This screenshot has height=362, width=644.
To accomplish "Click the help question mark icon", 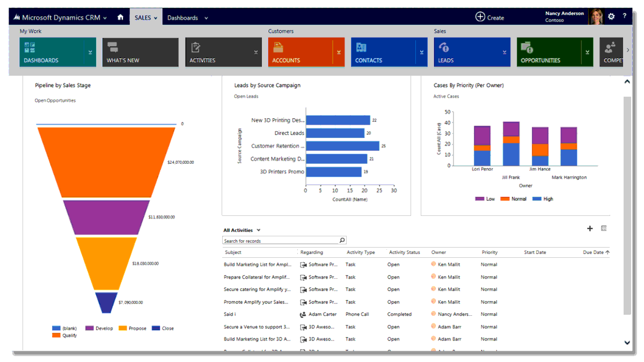I will click(x=625, y=16).
